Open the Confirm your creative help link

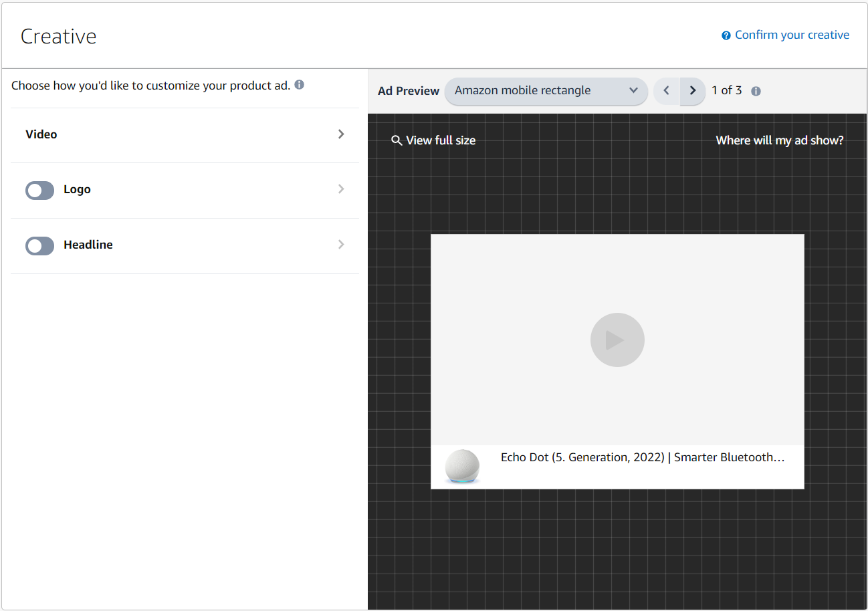[792, 35]
